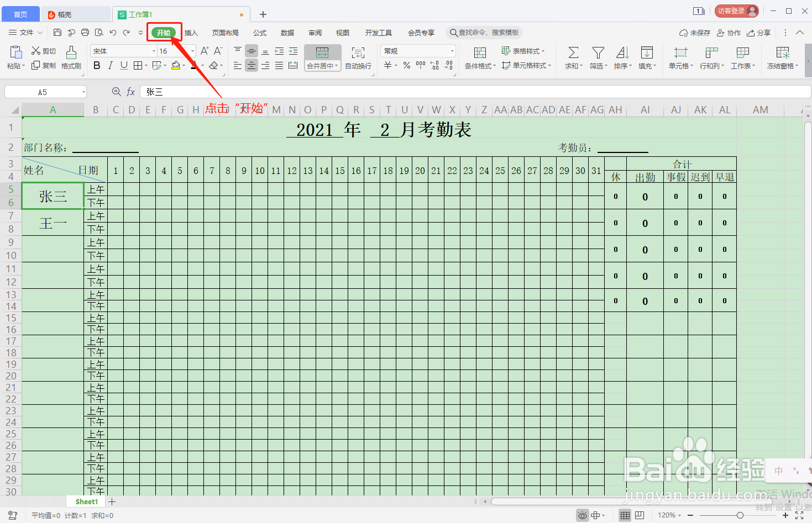Open the font size 16 dropdown
Viewport: 812px width, 523px height.
point(192,51)
